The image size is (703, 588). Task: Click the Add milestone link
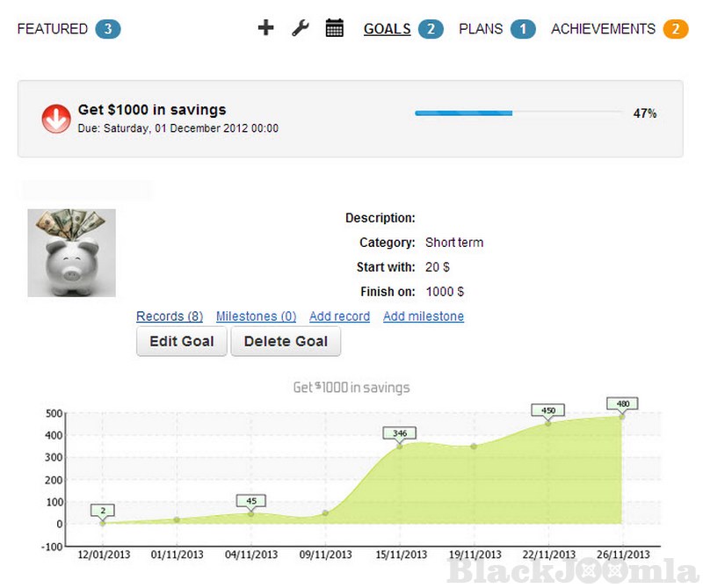(x=423, y=316)
